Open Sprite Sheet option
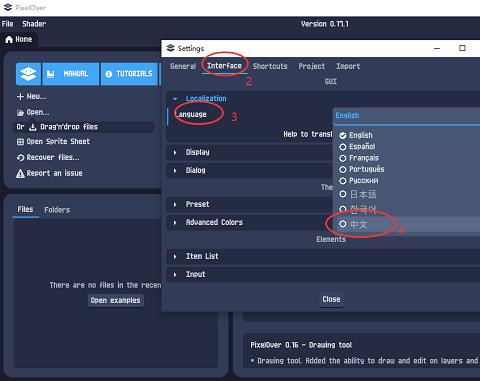The width and height of the screenshot is (480, 381). coord(53,142)
